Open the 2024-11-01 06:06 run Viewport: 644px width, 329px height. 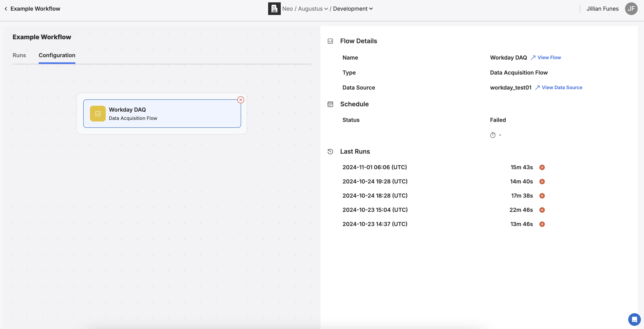[374, 167]
